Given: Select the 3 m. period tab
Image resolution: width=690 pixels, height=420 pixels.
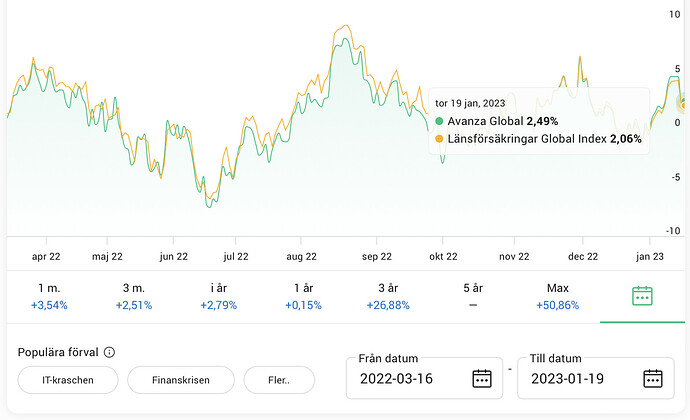Looking at the screenshot, I should 134,297.
